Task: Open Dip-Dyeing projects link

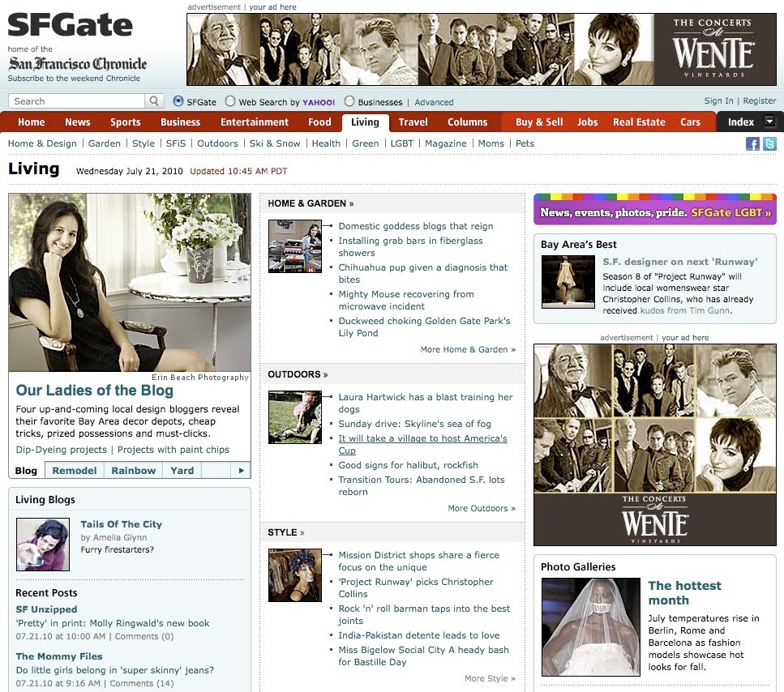Action: pos(61,450)
